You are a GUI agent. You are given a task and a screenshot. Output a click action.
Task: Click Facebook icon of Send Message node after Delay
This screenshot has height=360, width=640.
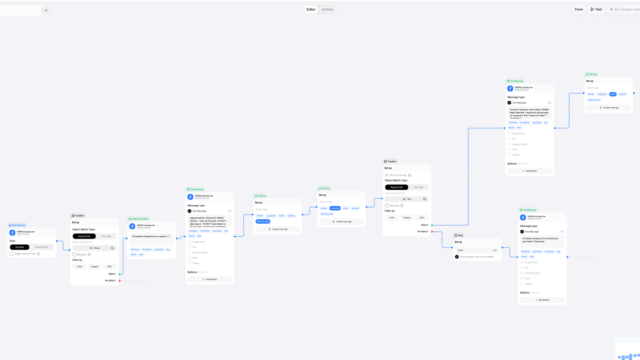click(523, 218)
